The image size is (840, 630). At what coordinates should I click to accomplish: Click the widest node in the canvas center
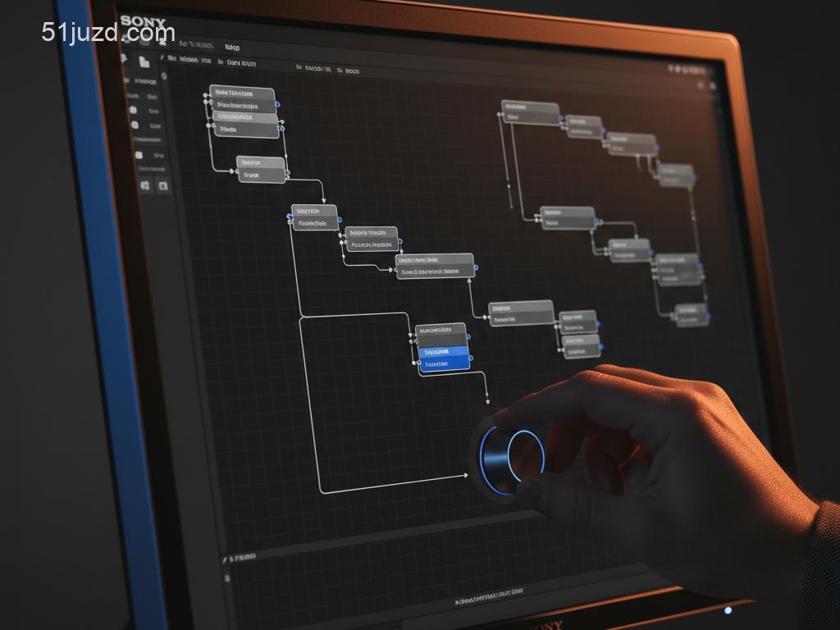435,266
